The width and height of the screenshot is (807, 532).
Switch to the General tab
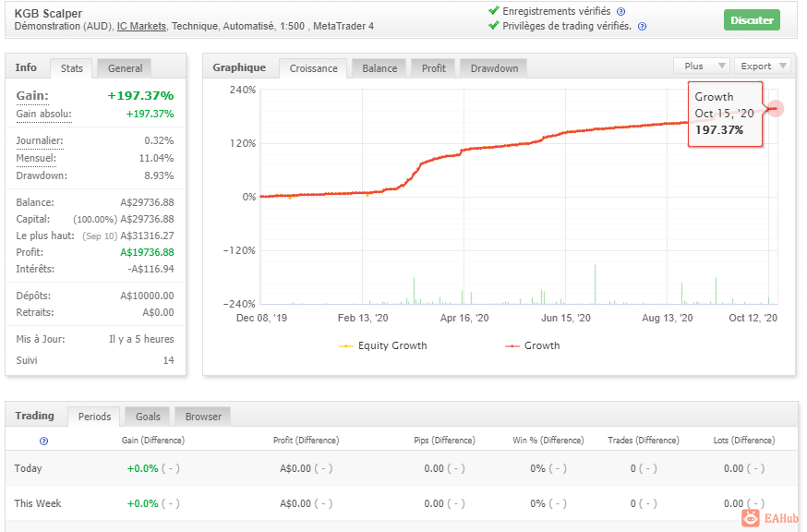pyautogui.click(x=125, y=68)
